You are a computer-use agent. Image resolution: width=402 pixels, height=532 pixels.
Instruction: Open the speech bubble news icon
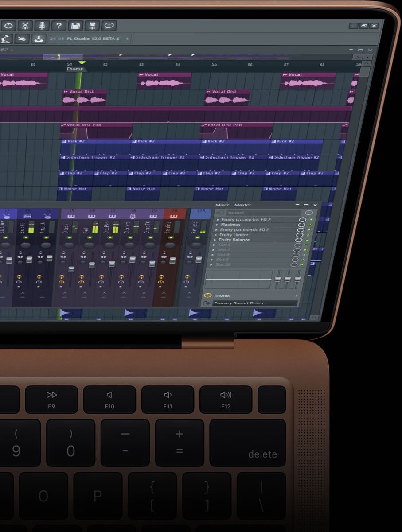(109, 26)
